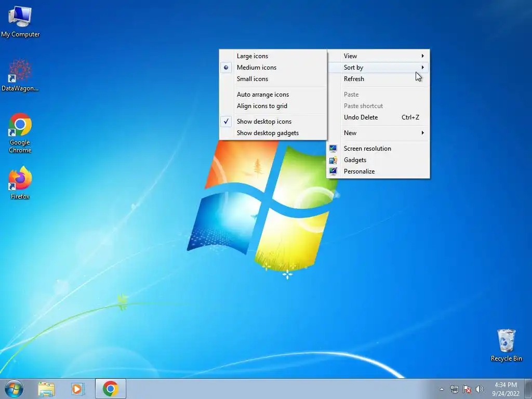Viewport: 532px width, 399px height.
Task: Toggle Auto arrange icons
Action: tap(273, 95)
